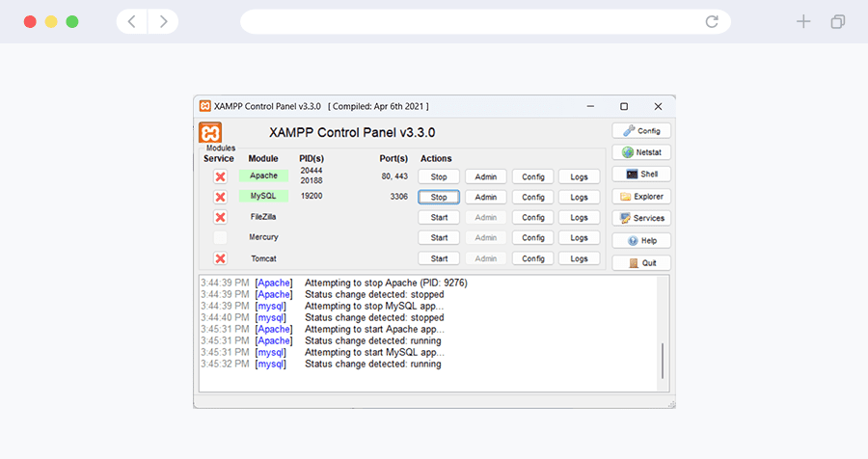Go back using the browser back arrow
Screen dimensions: 868x459
[x=132, y=21]
